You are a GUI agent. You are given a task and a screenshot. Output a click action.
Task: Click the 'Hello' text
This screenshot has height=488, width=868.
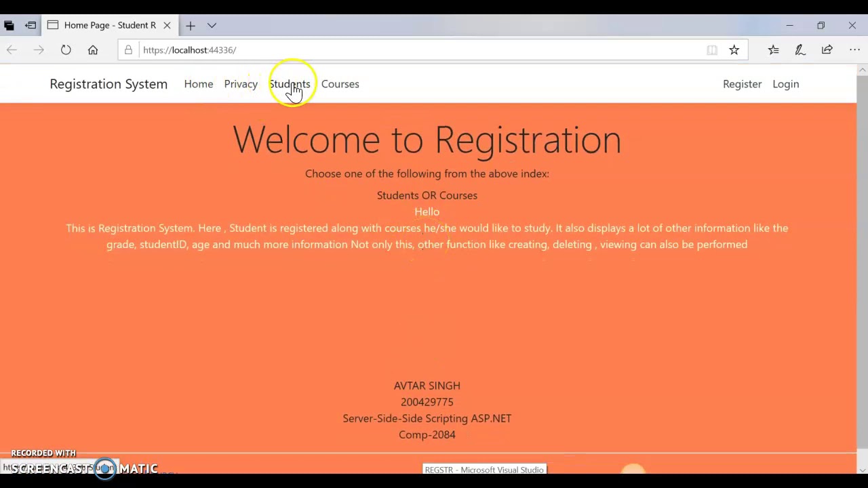tap(427, 211)
